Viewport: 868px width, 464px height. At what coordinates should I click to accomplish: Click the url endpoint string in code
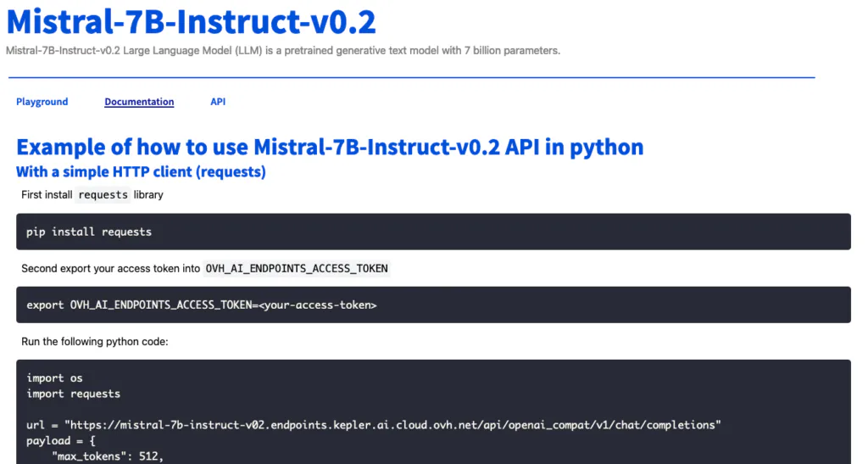pyautogui.click(x=392, y=425)
